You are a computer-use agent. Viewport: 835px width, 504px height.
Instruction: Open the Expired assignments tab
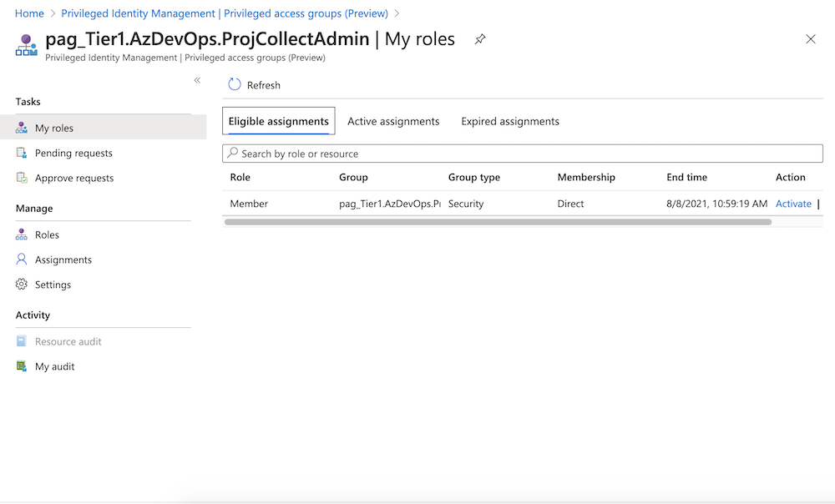pos(510,121)
